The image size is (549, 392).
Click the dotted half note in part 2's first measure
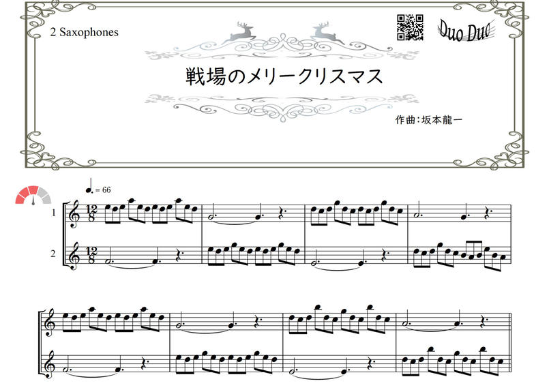(110, 260)
